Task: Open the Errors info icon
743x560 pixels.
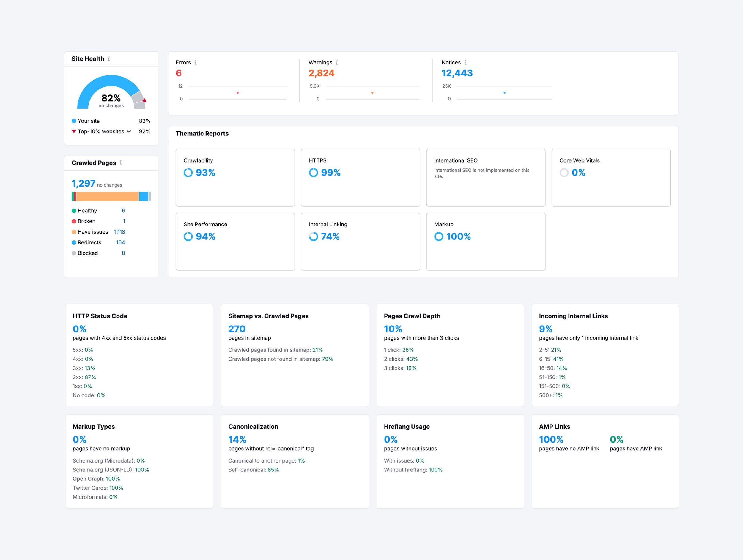Action: (x=196, y=62)
